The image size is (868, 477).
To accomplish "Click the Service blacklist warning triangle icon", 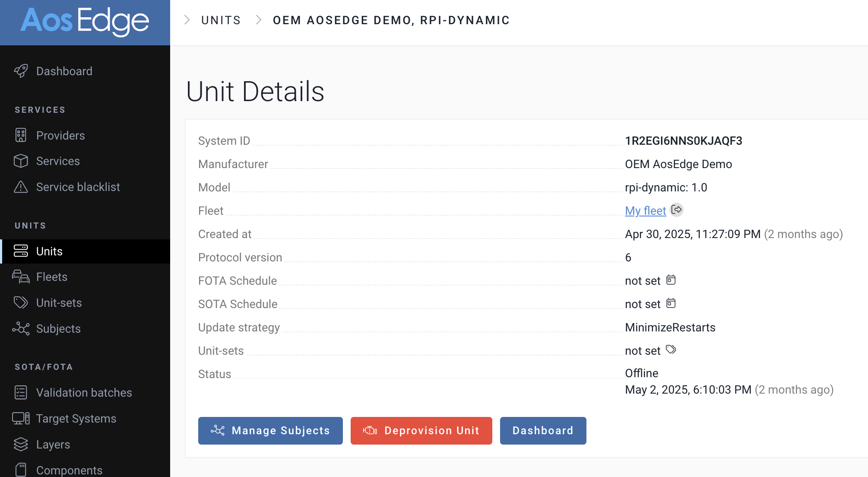I will 21,187.
